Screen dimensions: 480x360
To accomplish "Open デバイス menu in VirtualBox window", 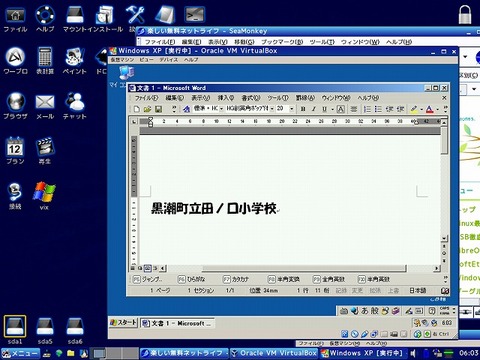I will [169, 60].
